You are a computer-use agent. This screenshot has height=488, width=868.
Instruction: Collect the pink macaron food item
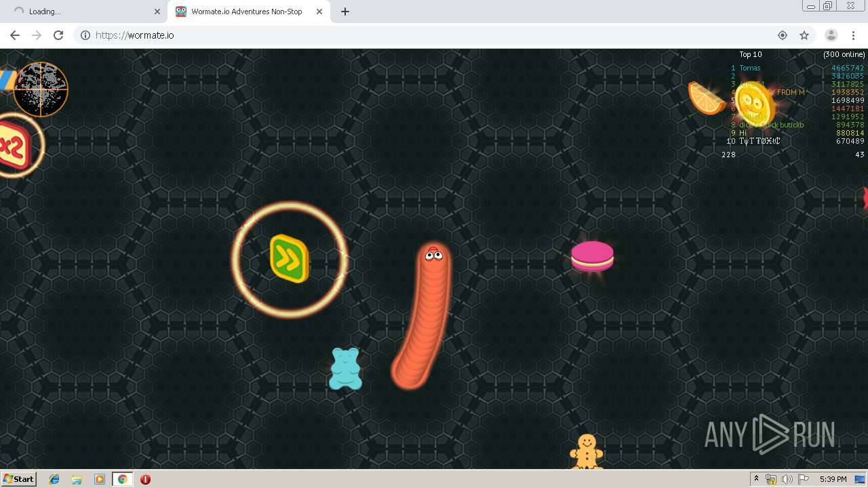(x=592, y=257)
